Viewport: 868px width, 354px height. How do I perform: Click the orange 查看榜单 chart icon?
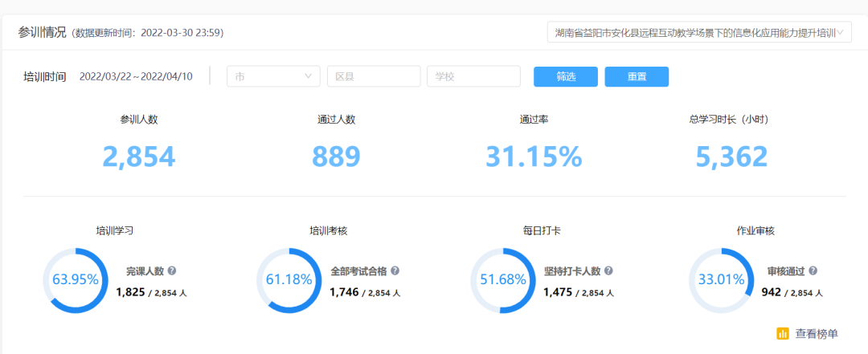tap(782, 333)
